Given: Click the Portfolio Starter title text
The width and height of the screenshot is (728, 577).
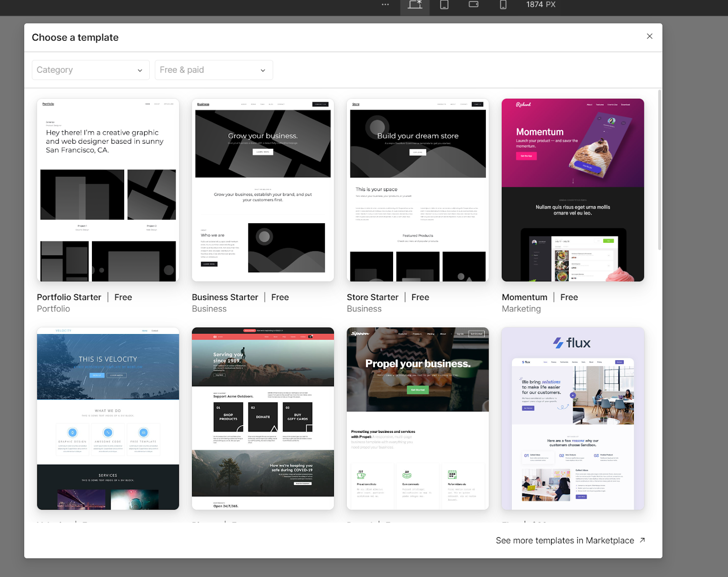Looking at the screenshot, I should [69, 297].
